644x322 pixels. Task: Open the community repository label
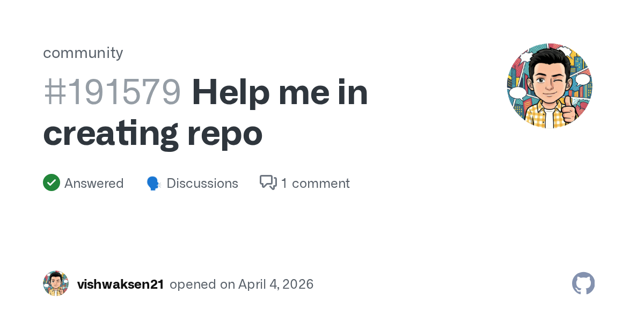83,53
